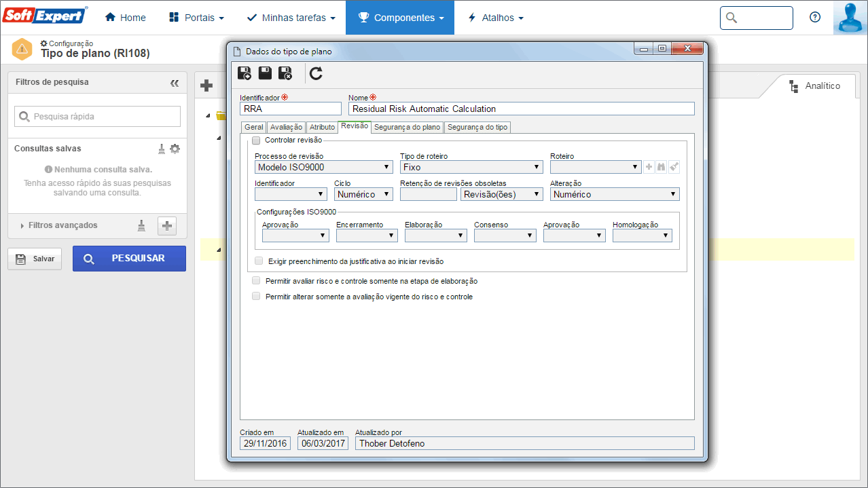
Task: Open the user profile avatar
Action: [850, 18]
